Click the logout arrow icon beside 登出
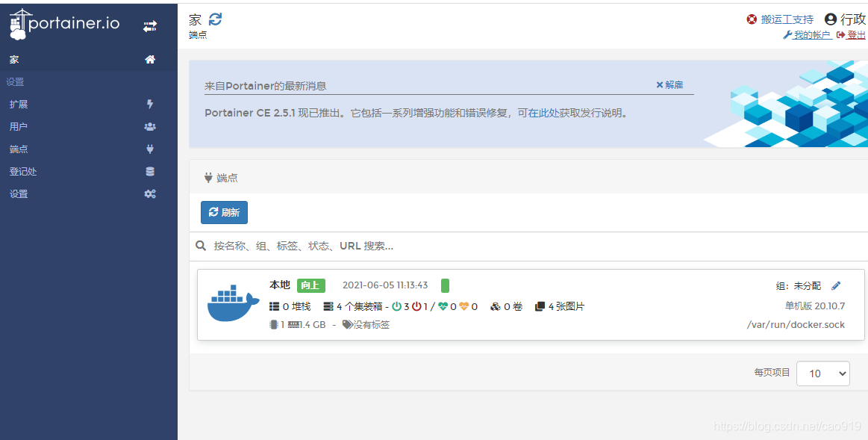This screenshot has height=440, width=868. tap(840, 35)
